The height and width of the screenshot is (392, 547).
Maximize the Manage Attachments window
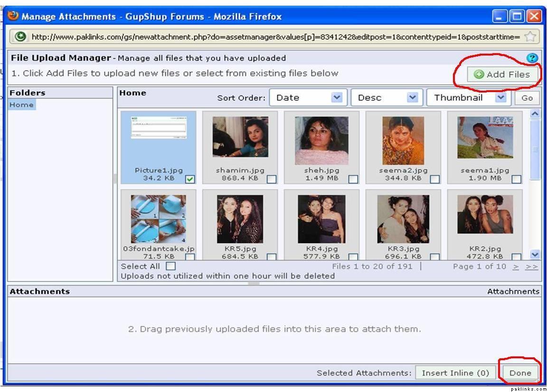coord(517,17)
